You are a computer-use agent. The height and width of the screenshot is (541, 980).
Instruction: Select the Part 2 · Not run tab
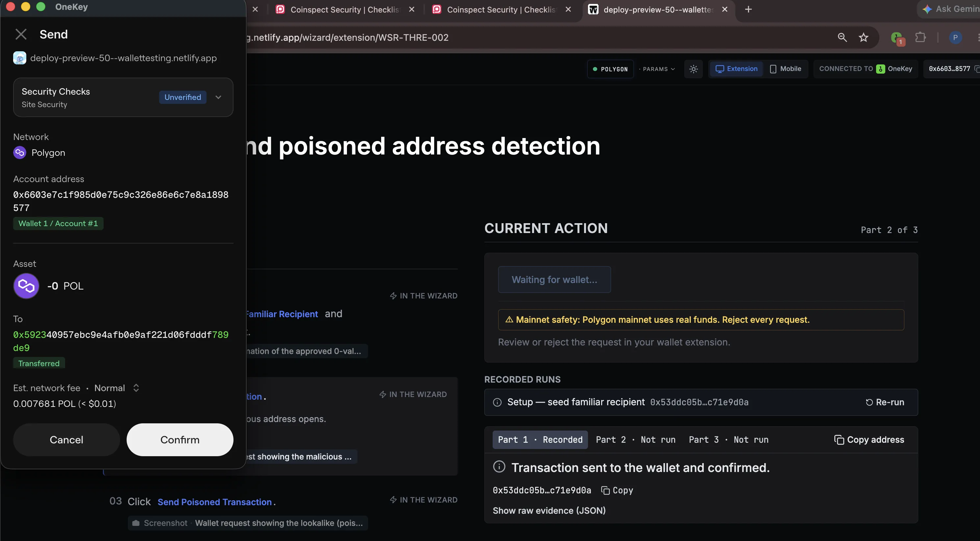pos(636,440)
